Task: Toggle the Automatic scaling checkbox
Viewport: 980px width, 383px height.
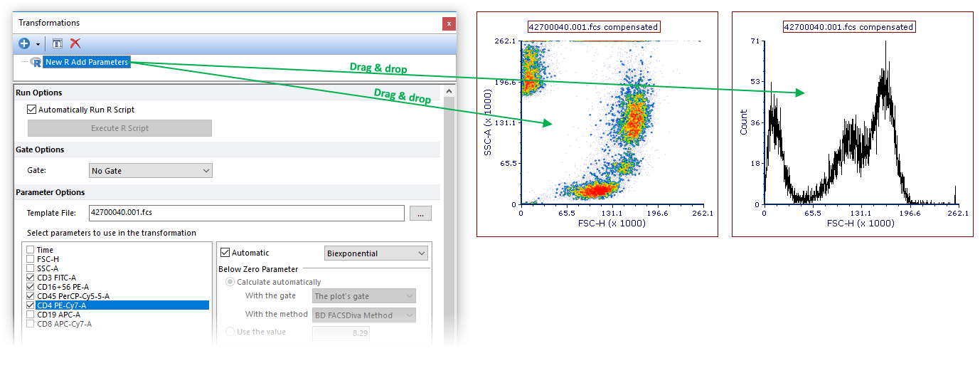Action: 225,253
